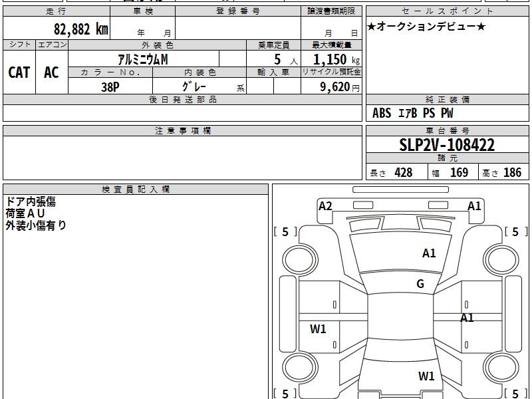The height and width of the screenshot is (399, 532).
Task: Select the height value 高さ 186
Action: pyautogui.click(x=501, y=173)
